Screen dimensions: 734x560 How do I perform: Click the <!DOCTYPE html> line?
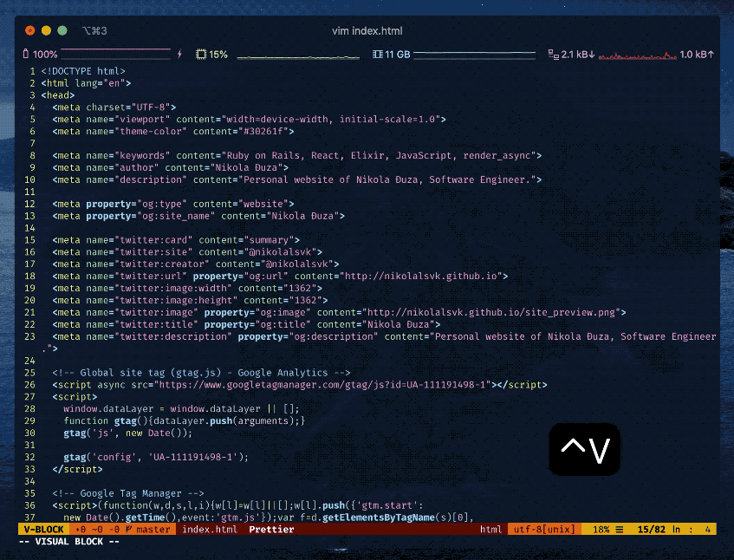pos(83,71)
